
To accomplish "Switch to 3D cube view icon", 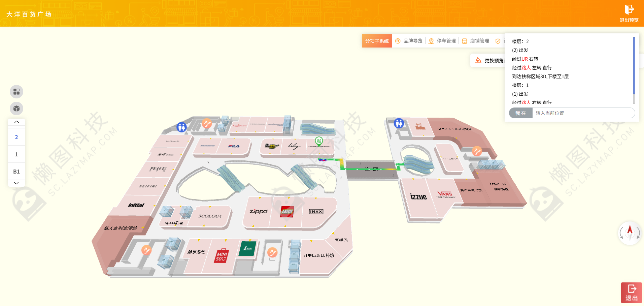I will pyautogui.click(x=16, y=109).
